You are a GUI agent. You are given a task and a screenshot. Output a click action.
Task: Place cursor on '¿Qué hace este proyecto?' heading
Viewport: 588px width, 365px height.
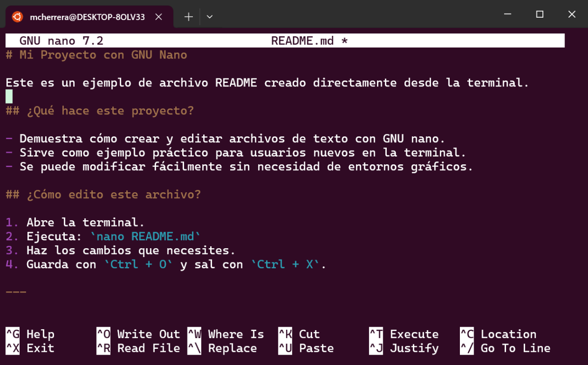pyautogui.click(x=110, y=111)
